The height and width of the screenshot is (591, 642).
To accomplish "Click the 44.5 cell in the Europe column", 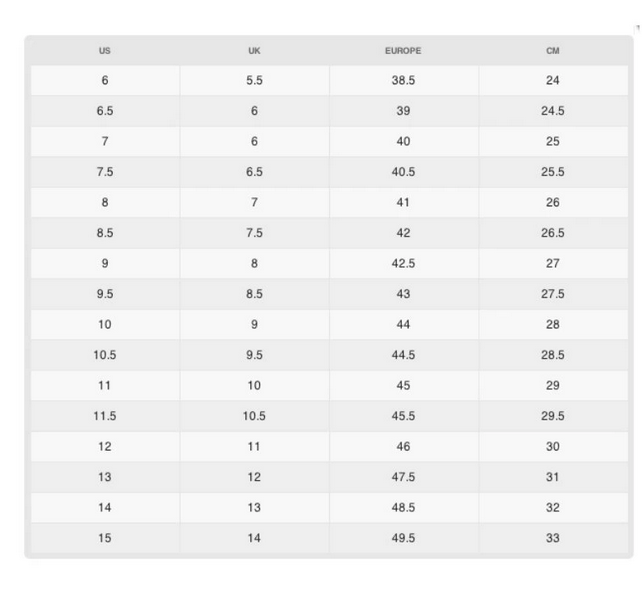I will [x=403, y=355].
